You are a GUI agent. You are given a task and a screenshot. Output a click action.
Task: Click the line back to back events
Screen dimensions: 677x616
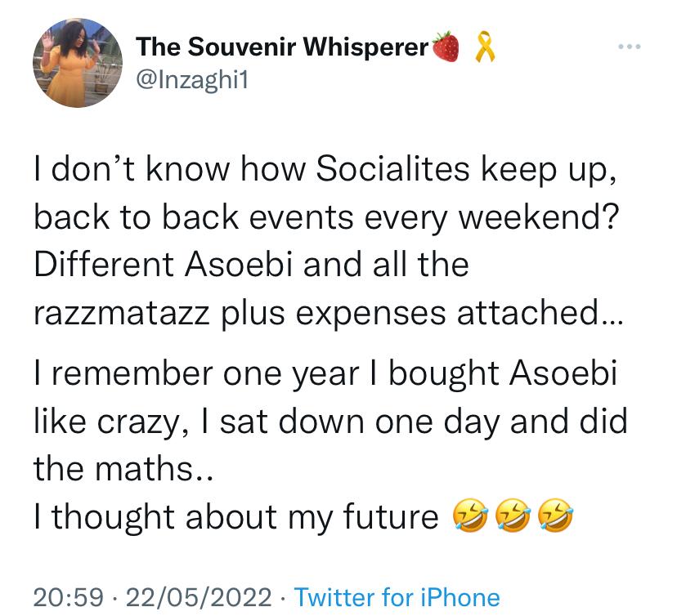pyautogui.click(x=326, y=217)
